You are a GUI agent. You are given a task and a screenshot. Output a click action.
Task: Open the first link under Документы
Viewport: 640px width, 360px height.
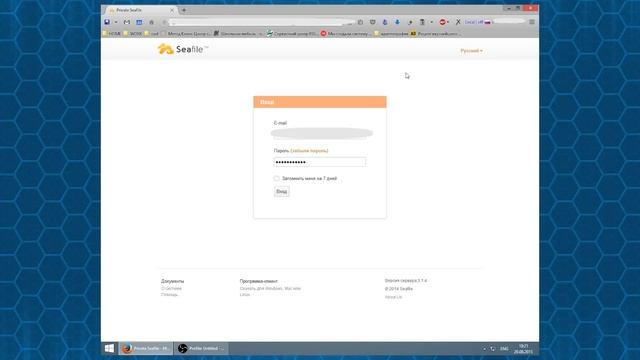pyautogui.click(x=171, y=288)
